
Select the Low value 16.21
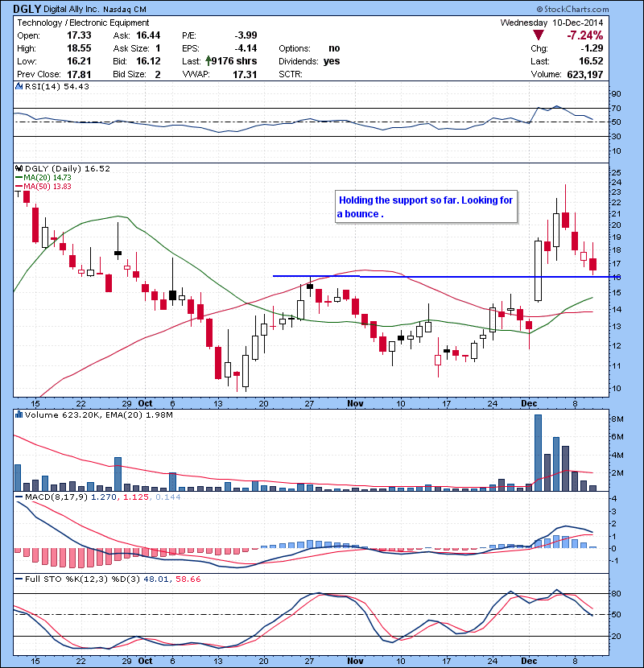(79, 61)
